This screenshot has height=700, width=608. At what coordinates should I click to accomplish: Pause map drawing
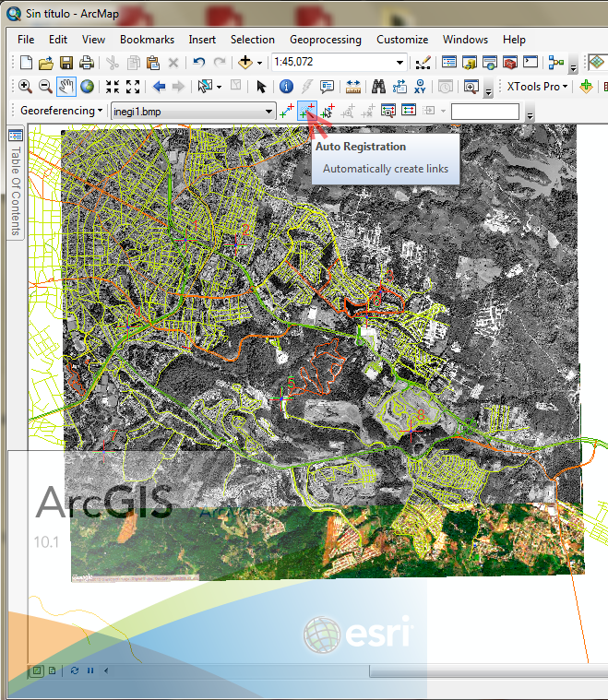pos(90,670)
